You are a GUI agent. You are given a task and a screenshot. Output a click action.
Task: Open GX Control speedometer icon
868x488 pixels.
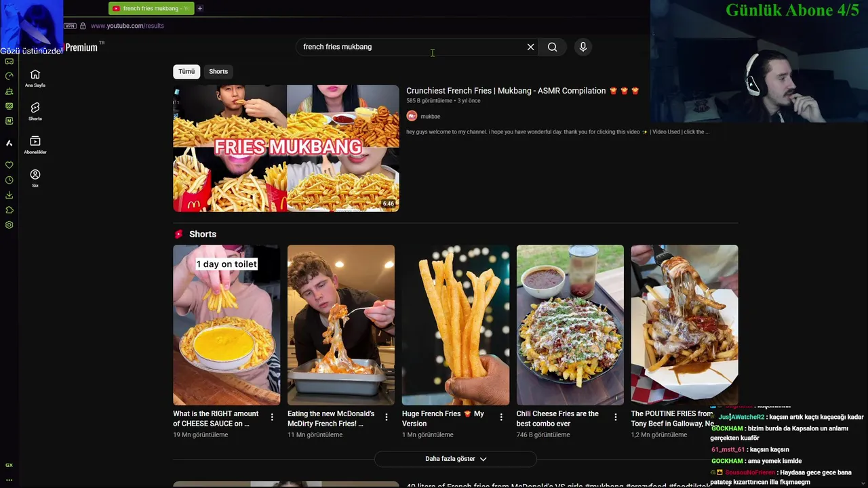click(x=9, y=76)
